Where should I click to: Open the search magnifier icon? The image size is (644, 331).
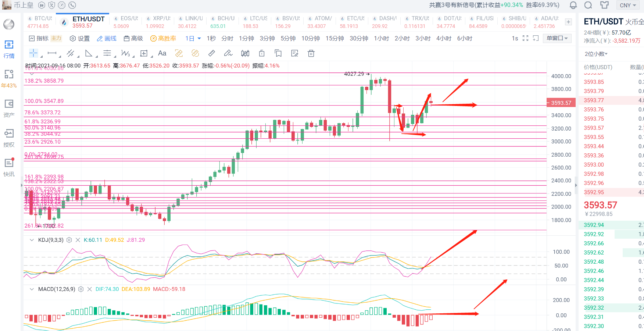coord(588,5)
